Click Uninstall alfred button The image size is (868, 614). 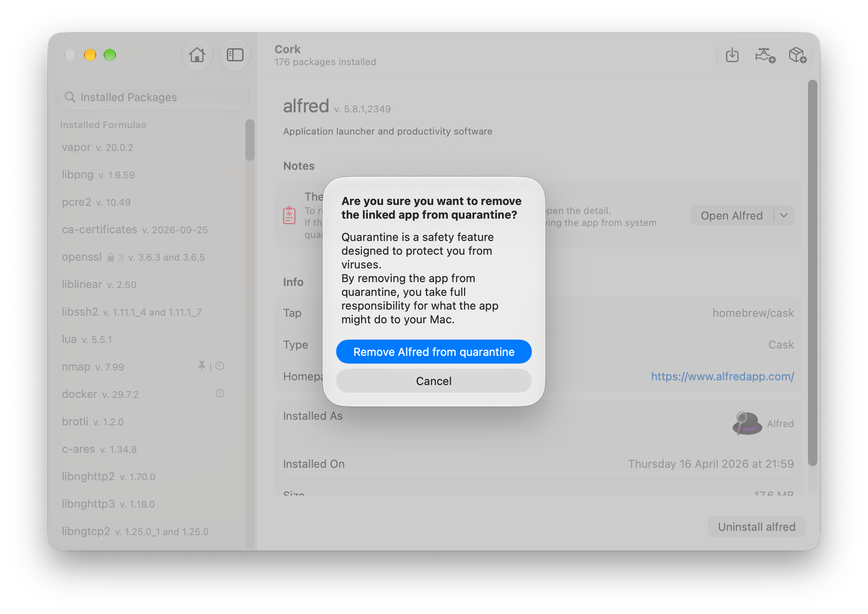tap(756, 527)
